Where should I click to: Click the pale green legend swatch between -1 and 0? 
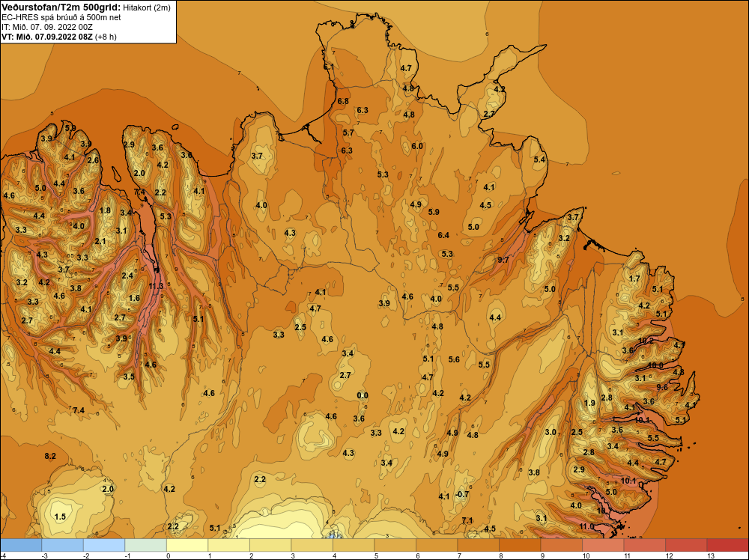coord(146,545)
